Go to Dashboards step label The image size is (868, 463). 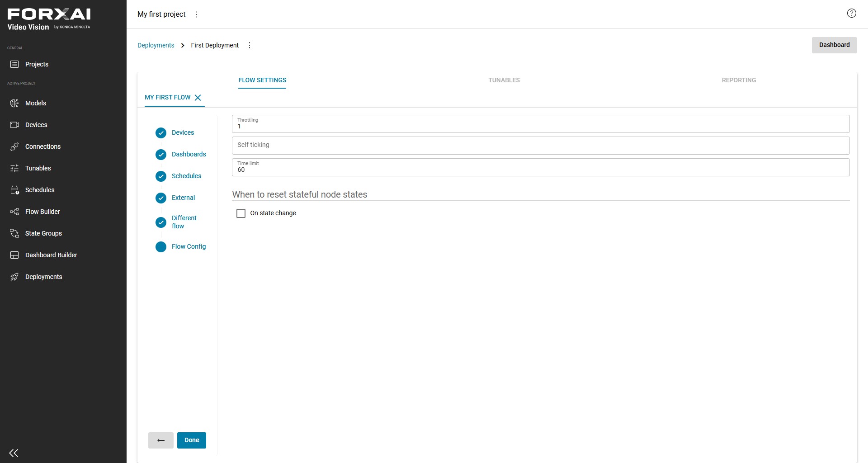(189, 154)
